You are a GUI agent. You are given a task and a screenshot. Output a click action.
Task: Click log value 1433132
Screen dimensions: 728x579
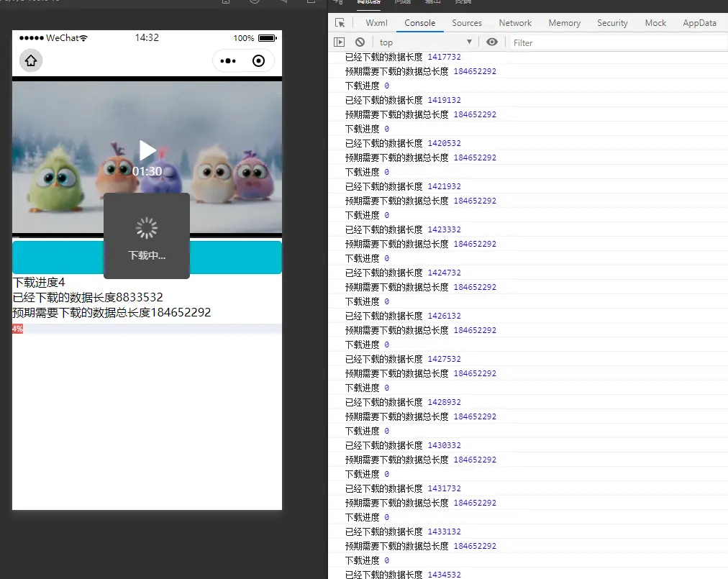tap(444, 532)
